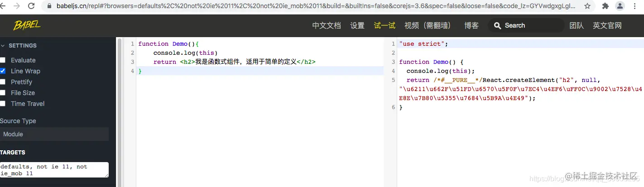Enable the File Size checkbox

[x=3, y=93]
